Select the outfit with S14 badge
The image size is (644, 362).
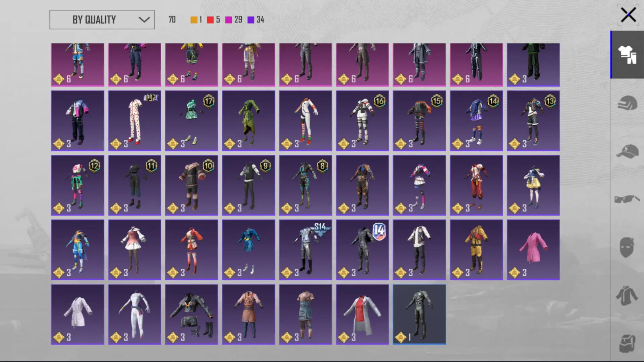click(305, 250)
